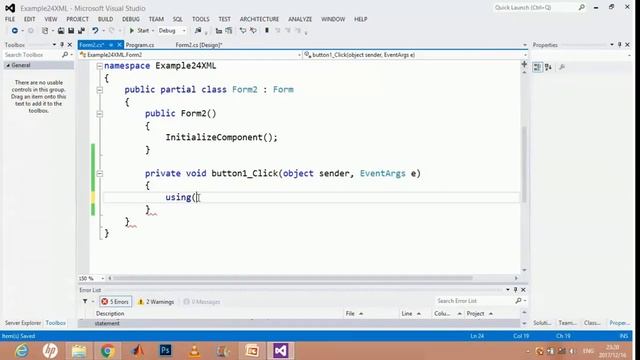
Task: Close the Form2.cs editor tab
Action: coord(119,45)
